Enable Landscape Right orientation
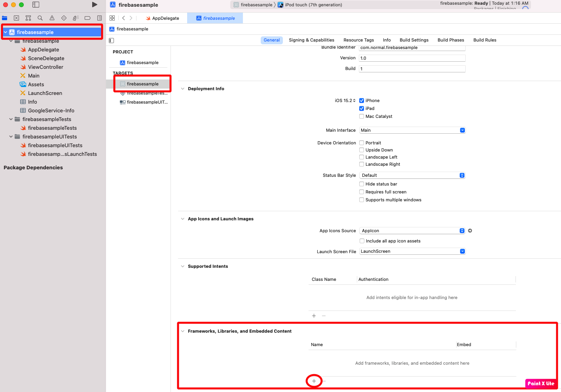The height and width of the screenshot is (392, 561). [362, 164]
